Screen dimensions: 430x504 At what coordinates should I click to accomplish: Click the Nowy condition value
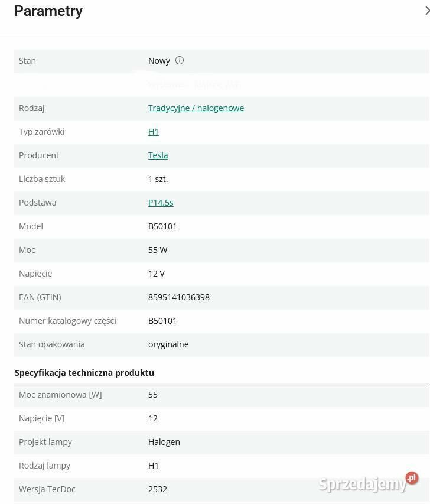coord(159,61)
